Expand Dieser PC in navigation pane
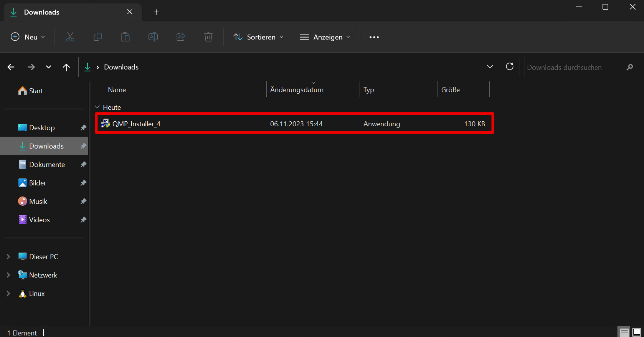This screenshot has height=337, width=644. [8, 256]
